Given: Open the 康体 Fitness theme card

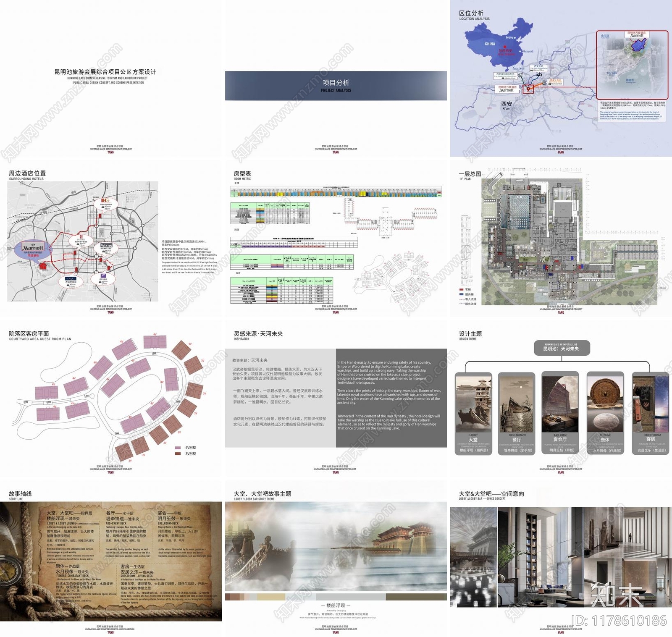Looking at the screenshot, I should coord(605,413).
